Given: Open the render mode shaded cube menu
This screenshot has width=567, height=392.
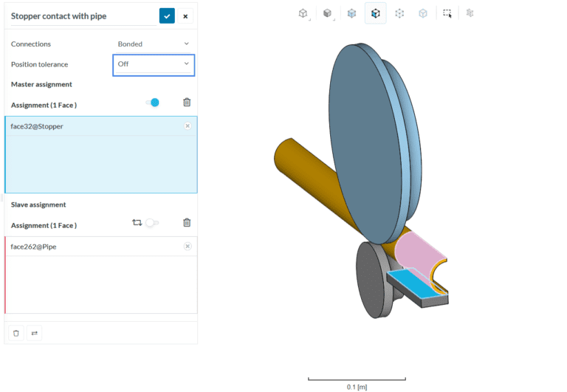Looking at the screenshot, I should point(327,13).
